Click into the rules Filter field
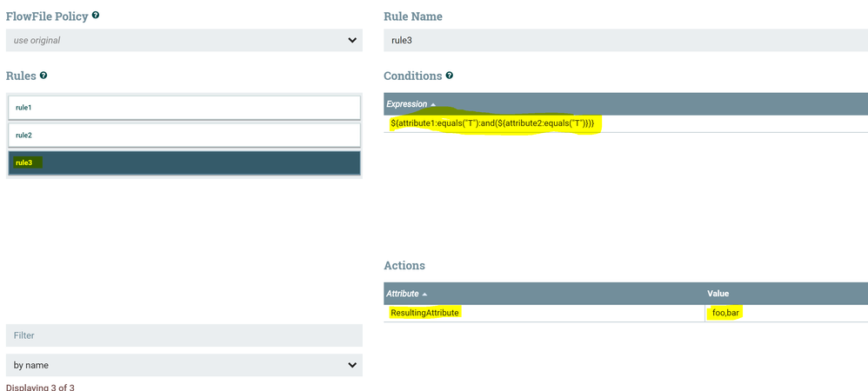Screen dimensions: 868x391 pos(184,335)
